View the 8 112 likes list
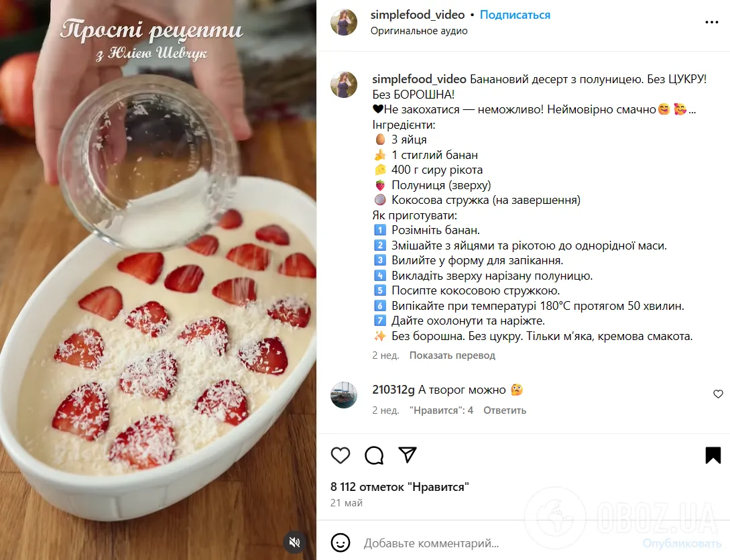730x560 pixels. tap(400, 487)
